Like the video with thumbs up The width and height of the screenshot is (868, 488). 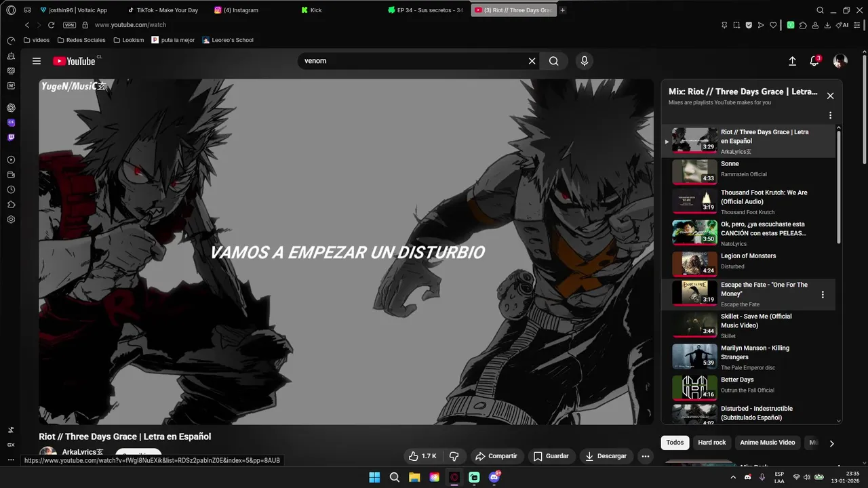coord(423,456)
